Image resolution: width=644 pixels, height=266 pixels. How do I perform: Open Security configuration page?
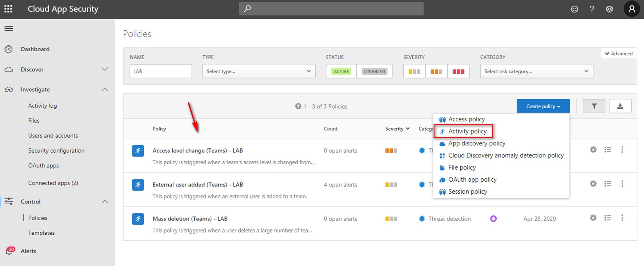point(56,150)
